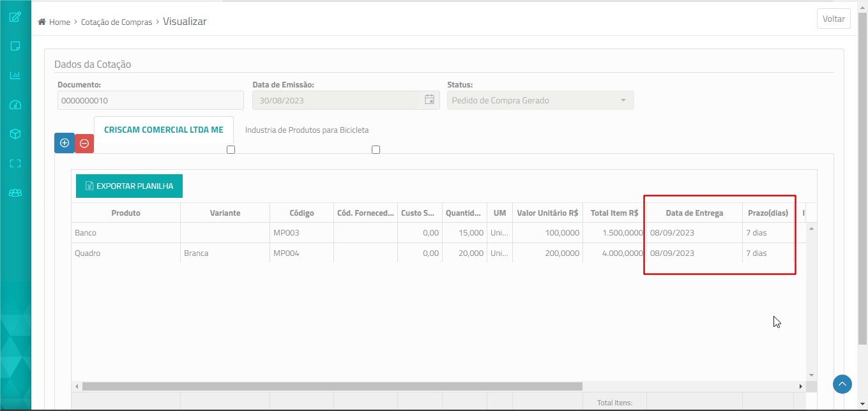
Task: Click the Cód. Forneced... column header
Action: (366, 213)
